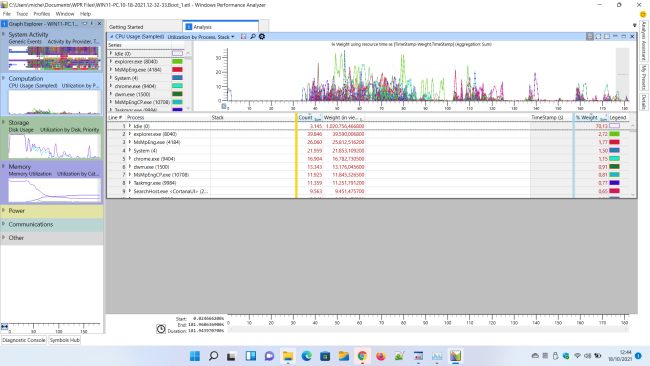Screen dimensions: 650x366
Task: Open taskbar Search
Action: [213, 356]
